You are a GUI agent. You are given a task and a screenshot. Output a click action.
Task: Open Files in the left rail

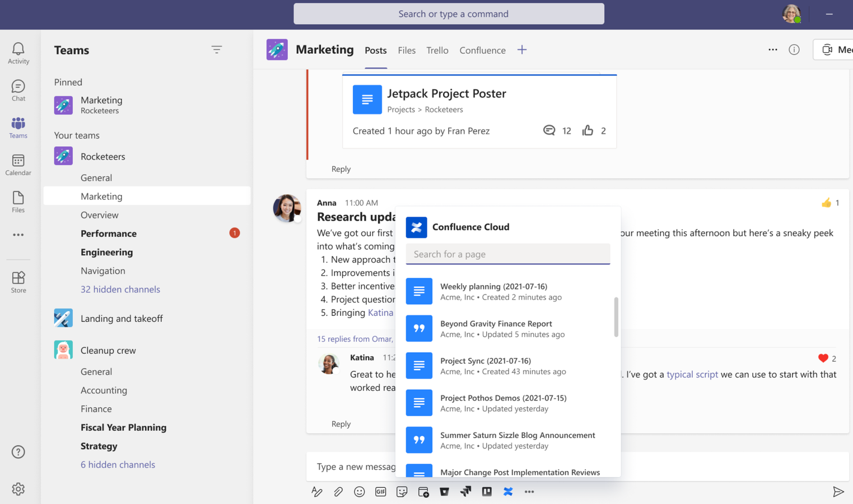pyautogui.click(x=18, y=202)
